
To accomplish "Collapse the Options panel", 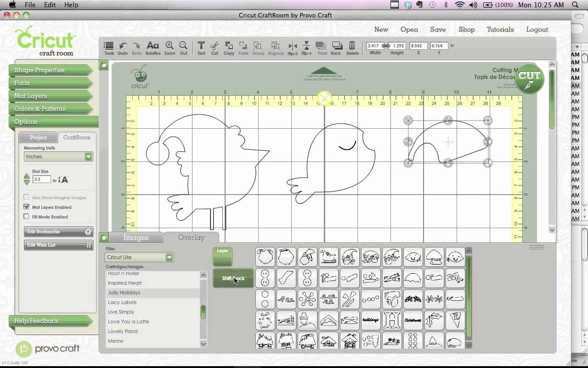I will (x=53, y=121).
